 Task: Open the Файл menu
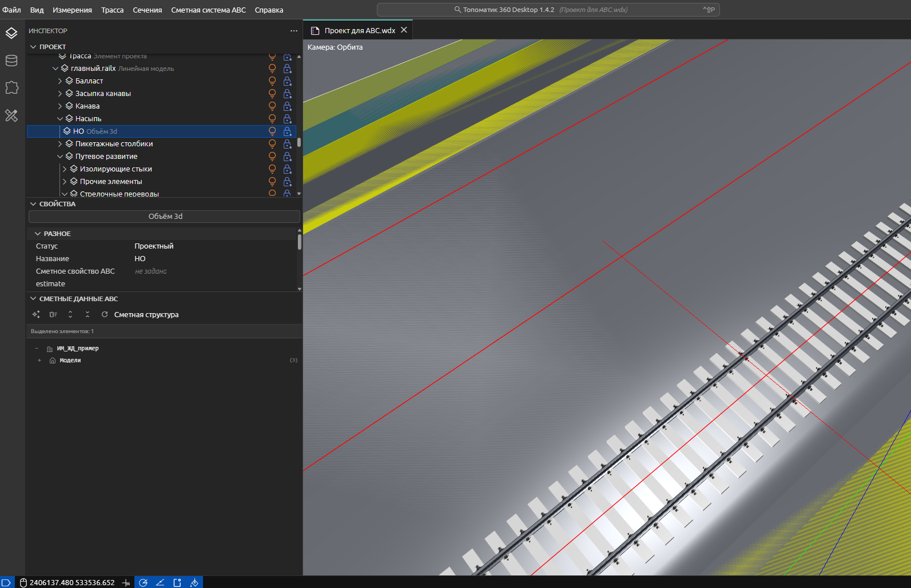(x=11, y=10)
